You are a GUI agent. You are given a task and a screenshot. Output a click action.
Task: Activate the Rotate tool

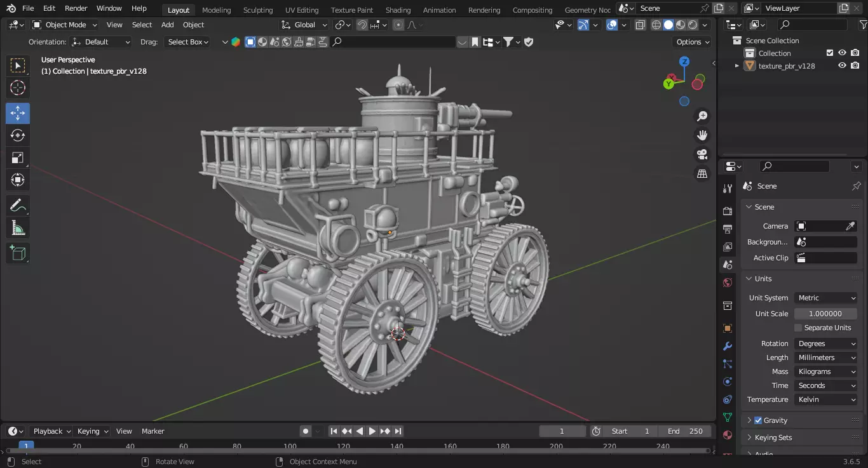(18, 135)
